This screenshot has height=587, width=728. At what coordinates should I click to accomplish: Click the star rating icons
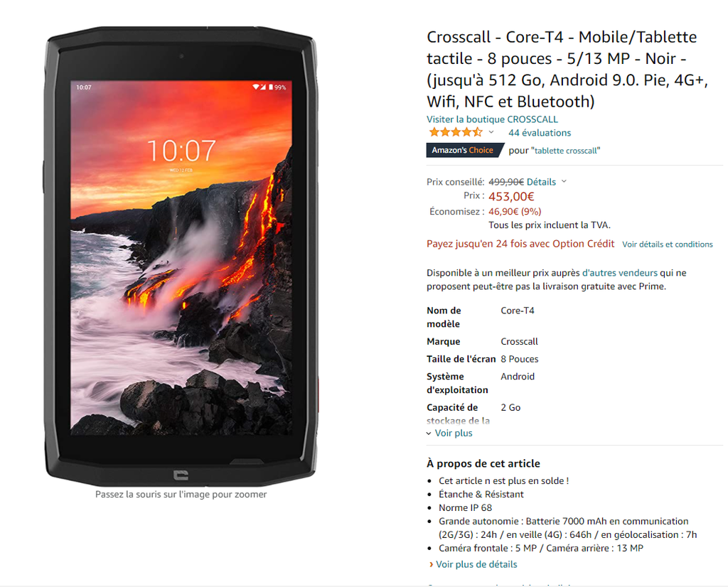[456, 132]
